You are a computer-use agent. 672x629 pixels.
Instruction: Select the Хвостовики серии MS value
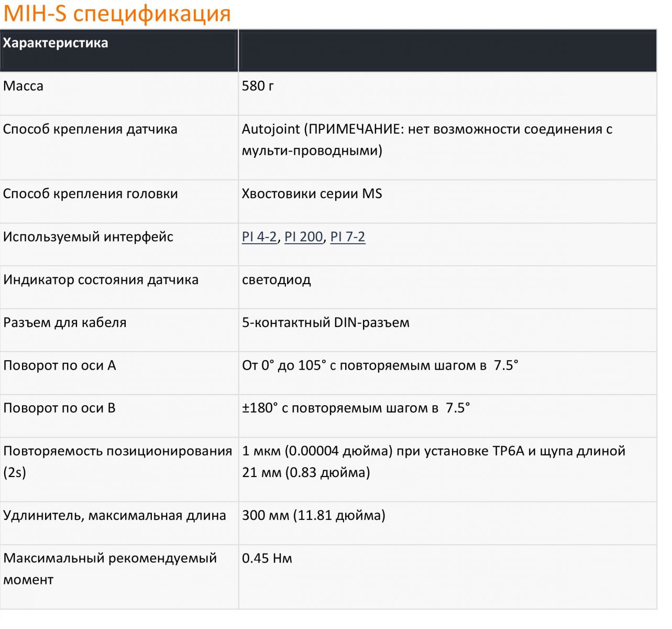pos(312,194)
